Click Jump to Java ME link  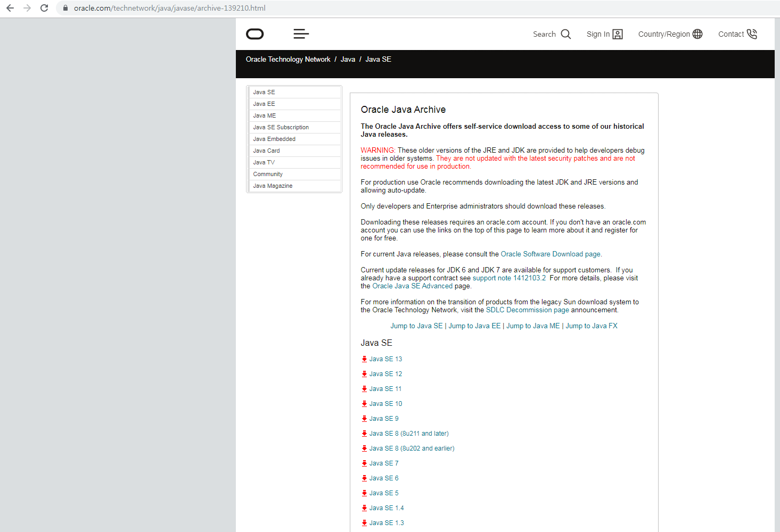533,326
